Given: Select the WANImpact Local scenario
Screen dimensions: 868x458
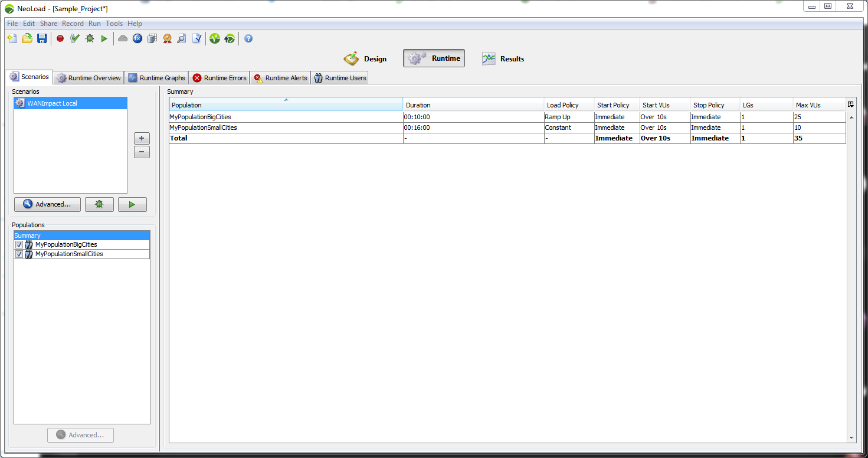Looking at the screenshot, I should point(70,103).
